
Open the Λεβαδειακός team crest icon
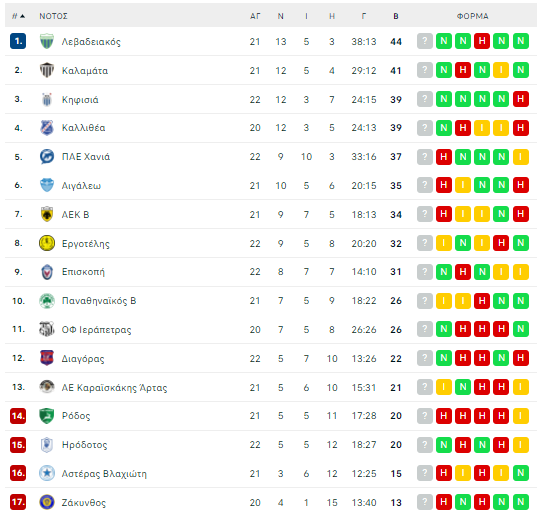(46, 41)
